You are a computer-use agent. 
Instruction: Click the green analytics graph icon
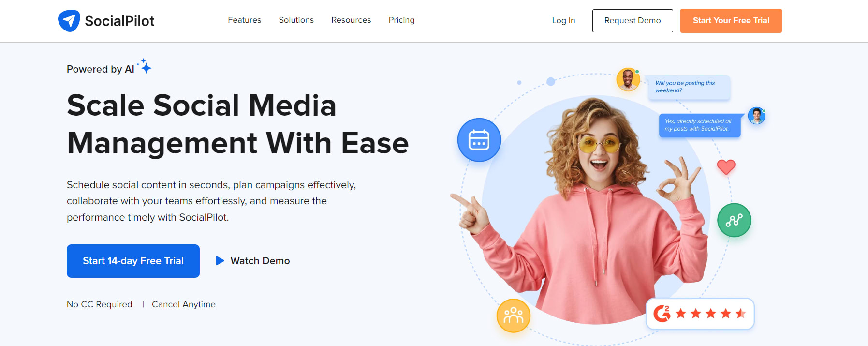click(x=734, y=220)
